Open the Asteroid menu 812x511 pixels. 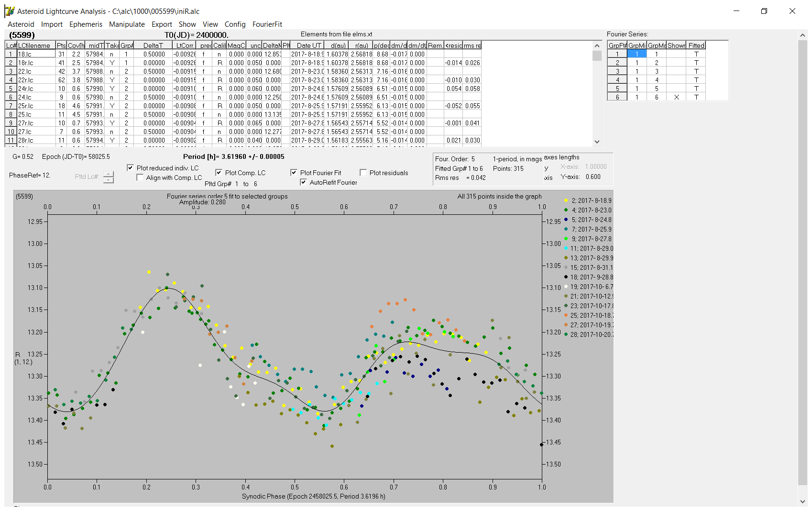pyautogui.click(x=21, y=24)
